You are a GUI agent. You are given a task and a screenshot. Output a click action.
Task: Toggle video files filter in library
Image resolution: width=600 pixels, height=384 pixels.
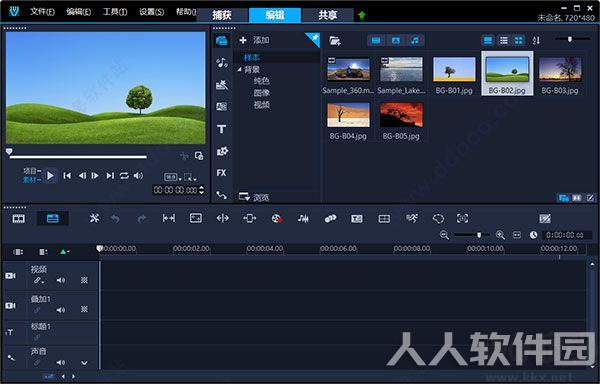[x=376, y=40]
